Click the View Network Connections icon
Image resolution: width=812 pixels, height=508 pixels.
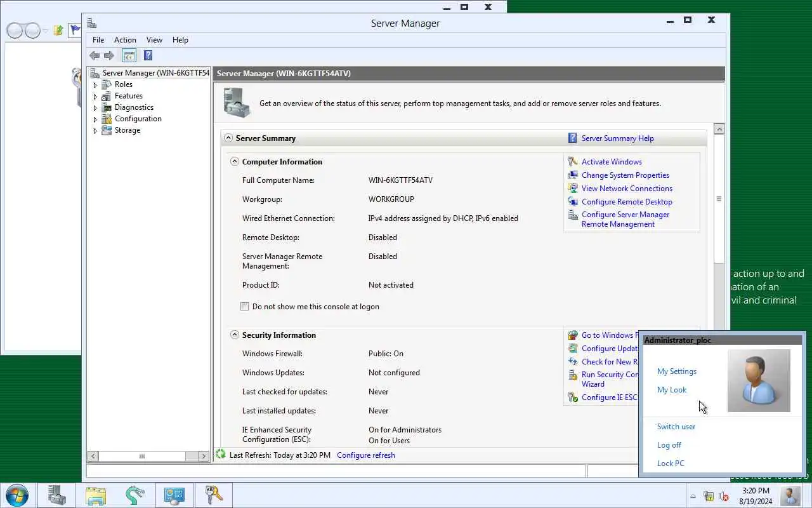573,189
